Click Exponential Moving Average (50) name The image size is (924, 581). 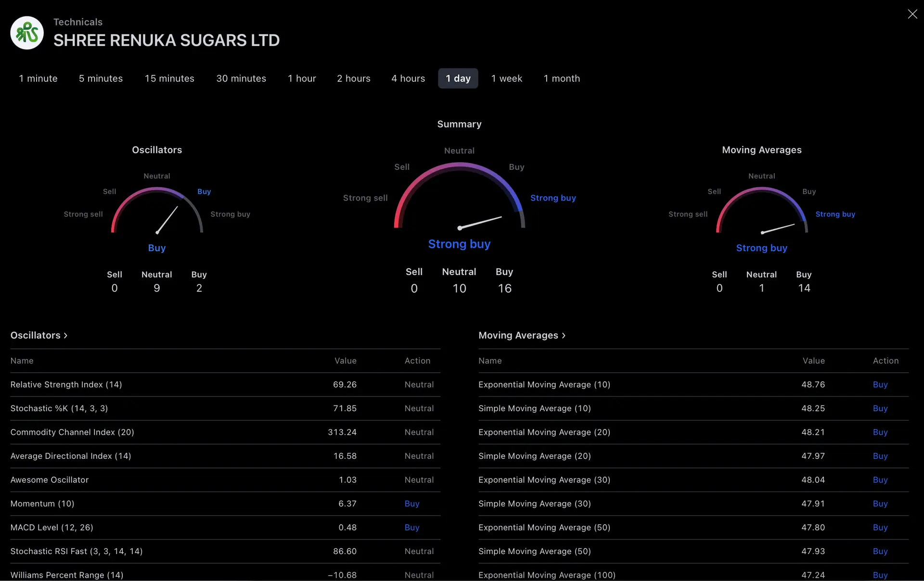[x=544, y=528]
